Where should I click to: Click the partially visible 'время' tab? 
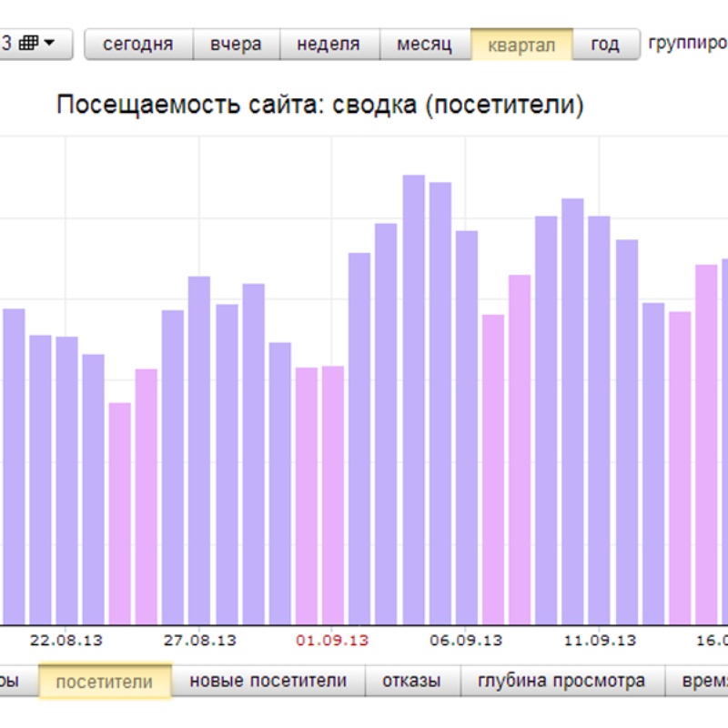point(697,681)
